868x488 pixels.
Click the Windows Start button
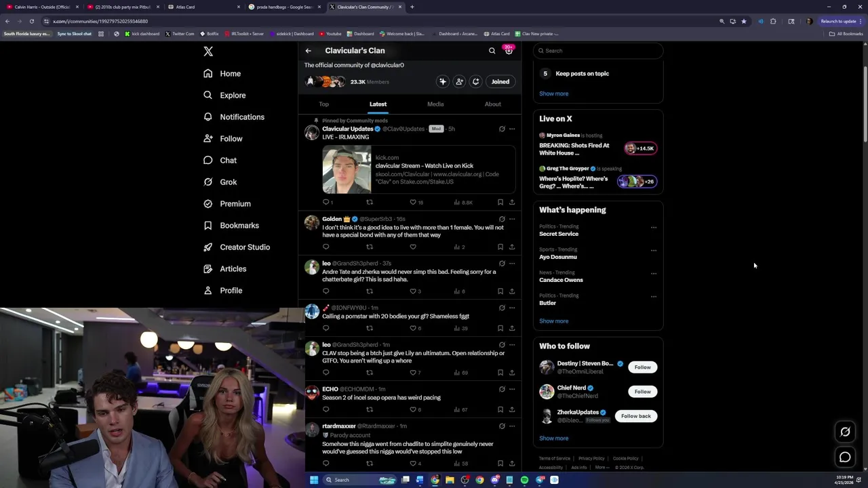314,480
